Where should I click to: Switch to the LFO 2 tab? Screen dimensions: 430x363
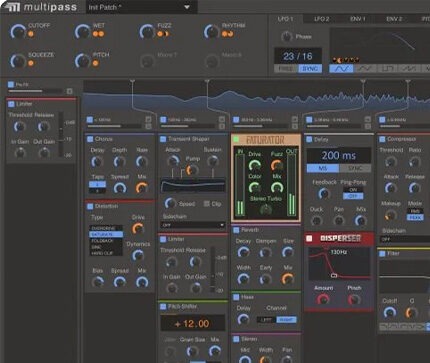click(x=322, y=19)
